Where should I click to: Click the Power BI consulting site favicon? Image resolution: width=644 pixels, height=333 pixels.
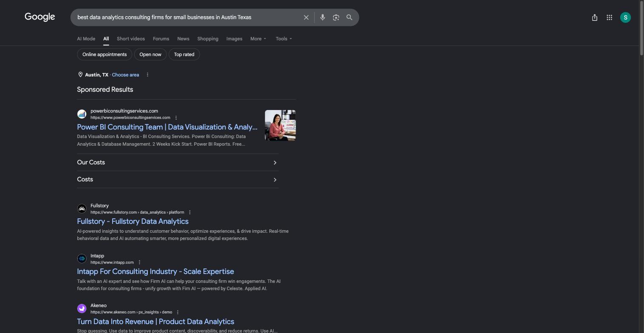click(x=82, y=114)
